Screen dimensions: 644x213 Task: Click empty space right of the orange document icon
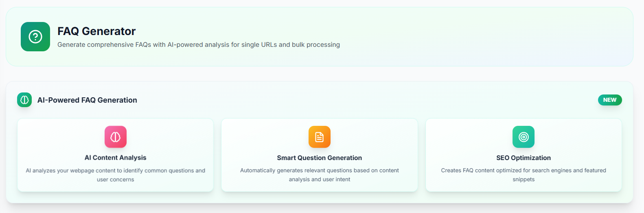[375, 137]
